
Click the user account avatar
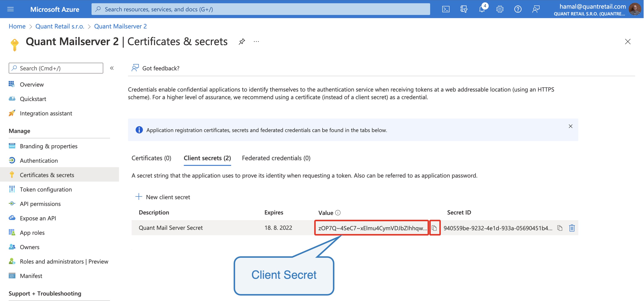tap(635, 9)
